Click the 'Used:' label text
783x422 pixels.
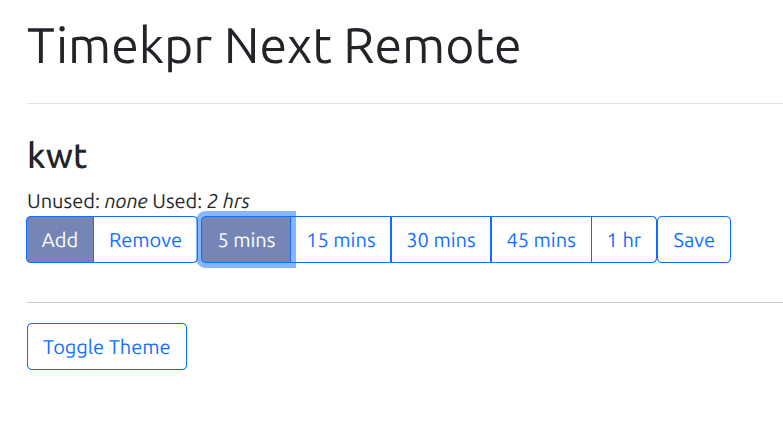[178, 201]
